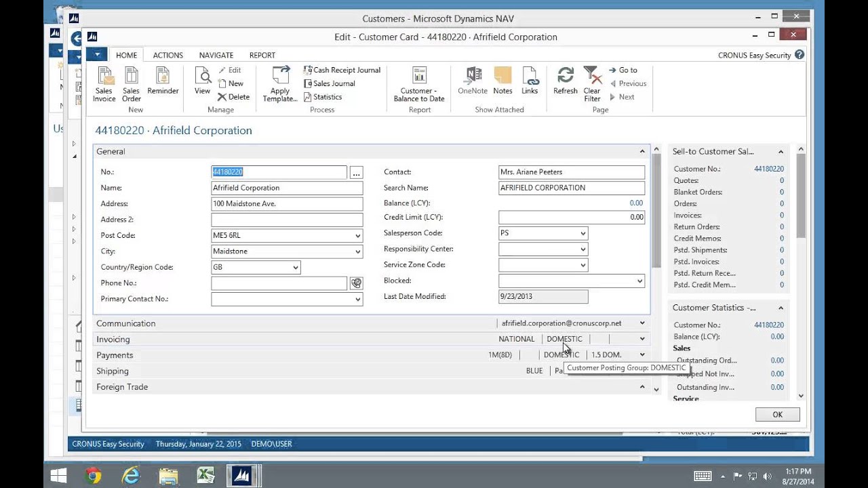Click into the Address 2 field

tap(287, 220)
